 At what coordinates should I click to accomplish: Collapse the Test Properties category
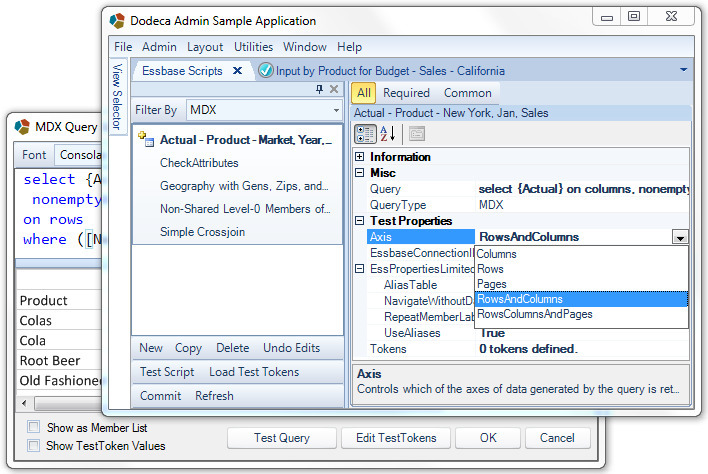coord(359,220)
